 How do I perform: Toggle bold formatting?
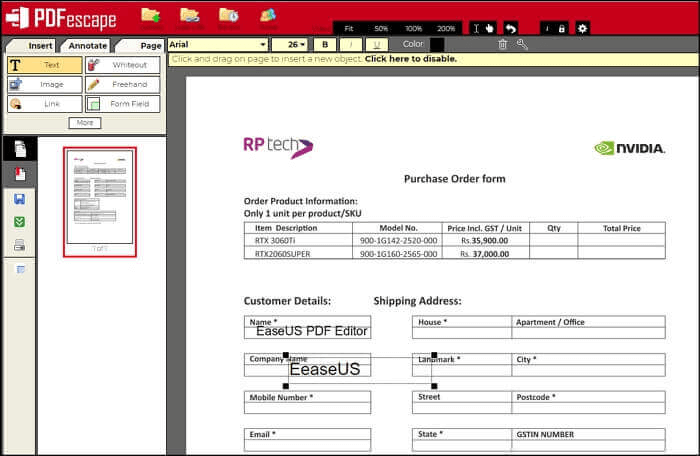tap(324, 45)
